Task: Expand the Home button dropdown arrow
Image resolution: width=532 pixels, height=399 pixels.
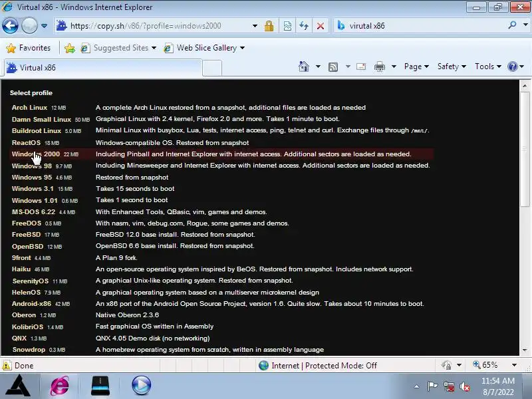Action: (x=318, y=66)
